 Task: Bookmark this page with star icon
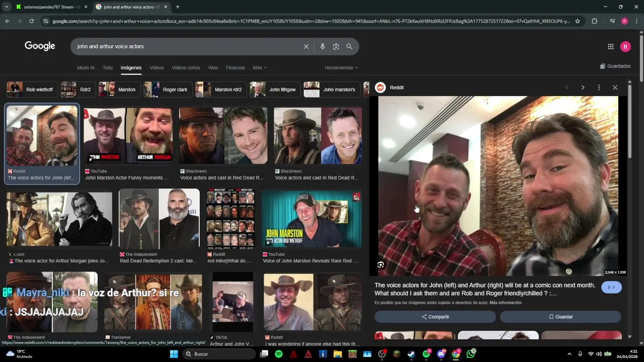(578, 21)
